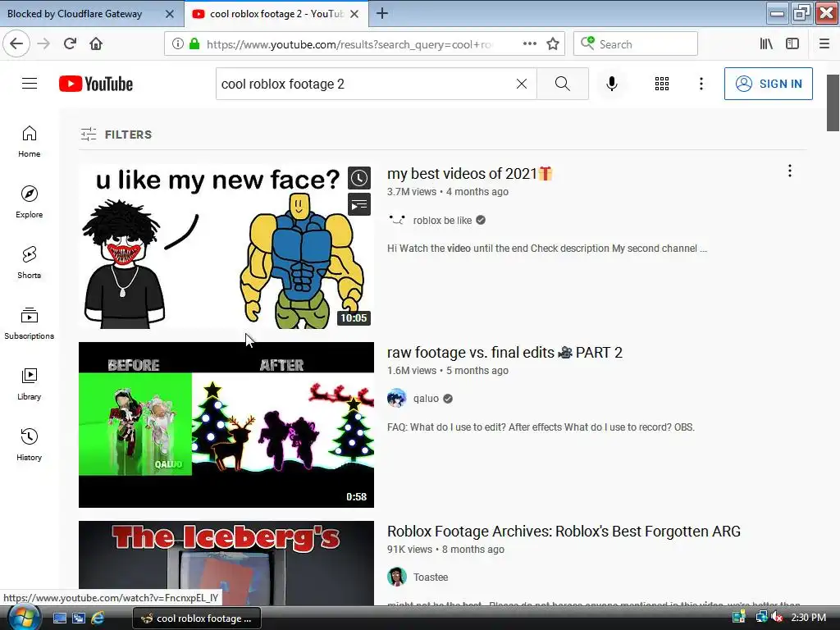
Task: Click '91K views • 8 months ago' text
Action: click(x=445, y=549)
